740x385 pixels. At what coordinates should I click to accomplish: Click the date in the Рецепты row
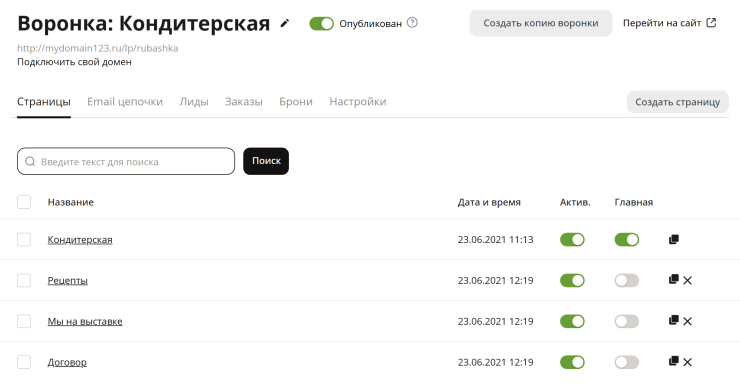(x=496, y=280)
